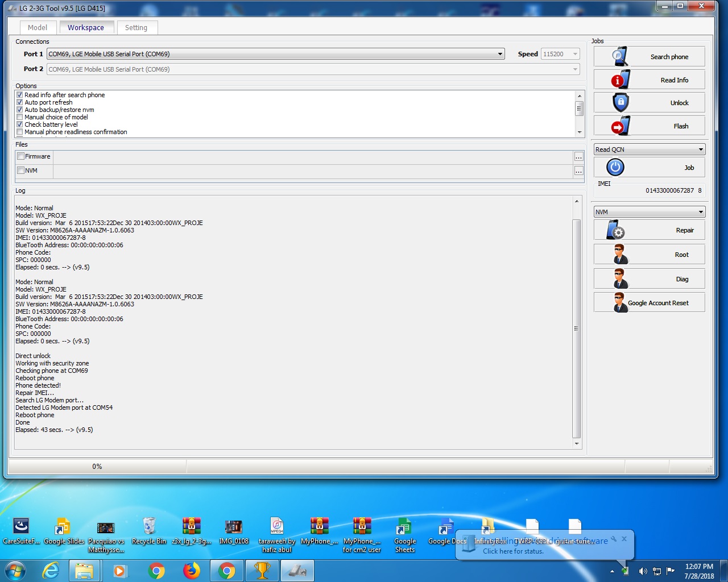
Task: Toggle Auto backup/restore nvm option
Action: click(x=20, y=110)
